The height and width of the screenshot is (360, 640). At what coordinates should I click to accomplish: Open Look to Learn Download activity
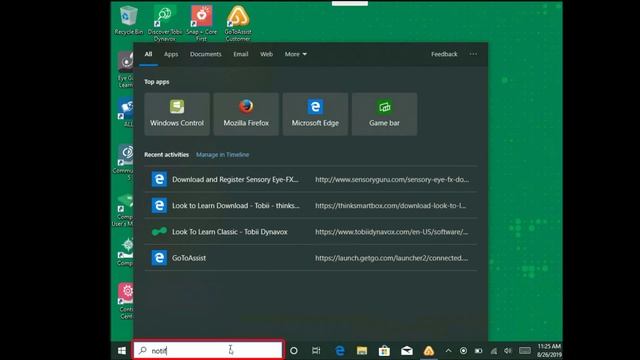click(x=310, y=205)
